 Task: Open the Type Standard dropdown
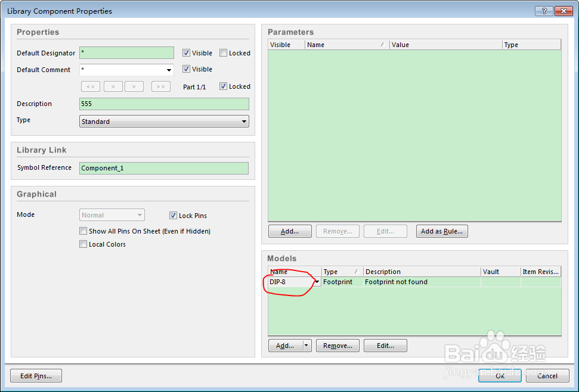click(x=244, y=122)
